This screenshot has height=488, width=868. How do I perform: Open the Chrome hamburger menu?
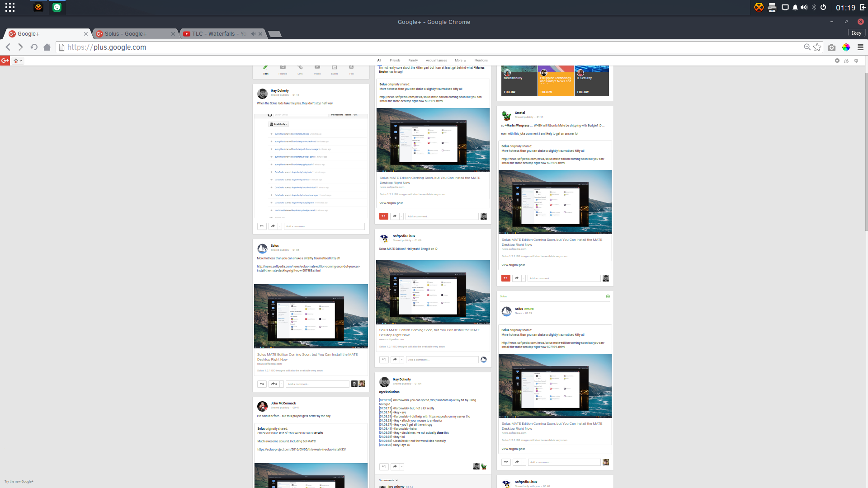[860, 47]
